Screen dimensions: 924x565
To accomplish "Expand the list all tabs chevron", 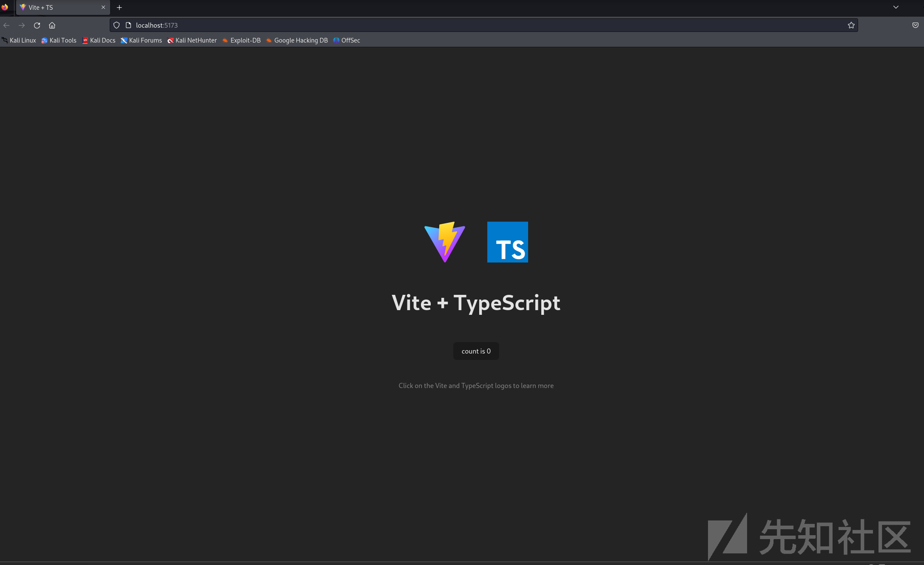I will [x=896, y=7].
